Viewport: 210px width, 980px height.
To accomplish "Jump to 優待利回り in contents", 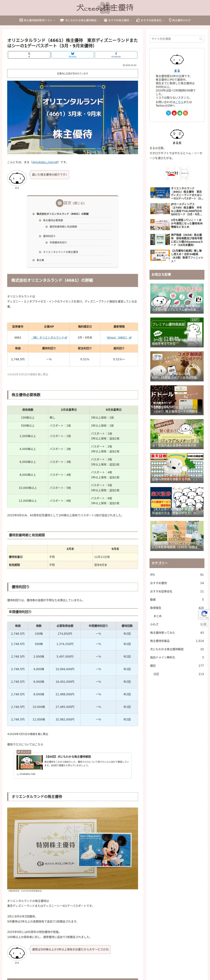I will [x=49, y=236].
